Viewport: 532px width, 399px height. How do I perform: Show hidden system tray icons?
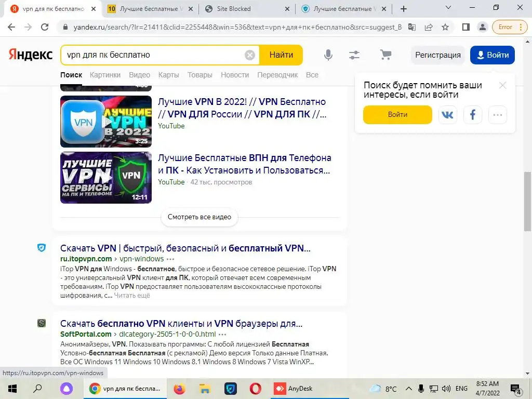(x=409, y=389)
